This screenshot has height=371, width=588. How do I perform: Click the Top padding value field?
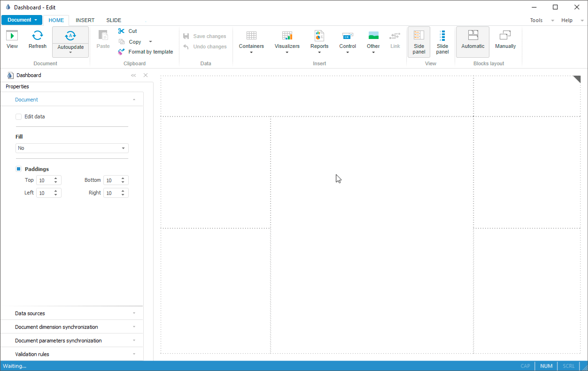[45, 180]
